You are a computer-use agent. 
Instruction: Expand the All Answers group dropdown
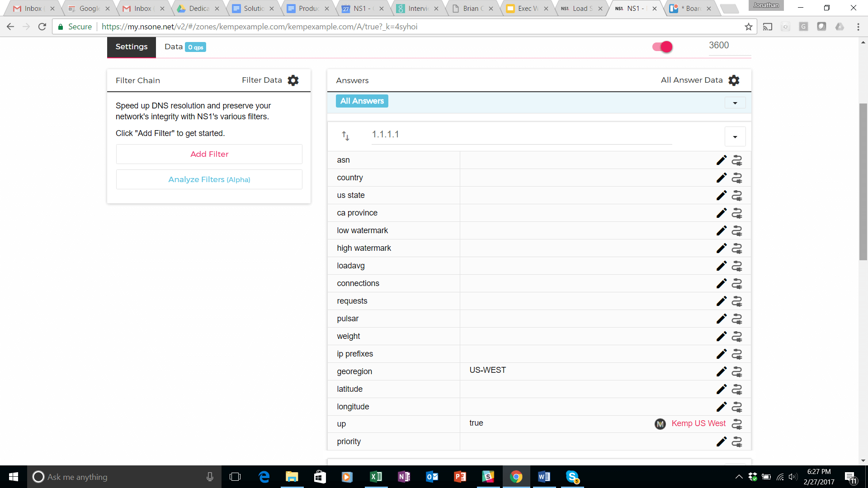(x=735, y=103)
